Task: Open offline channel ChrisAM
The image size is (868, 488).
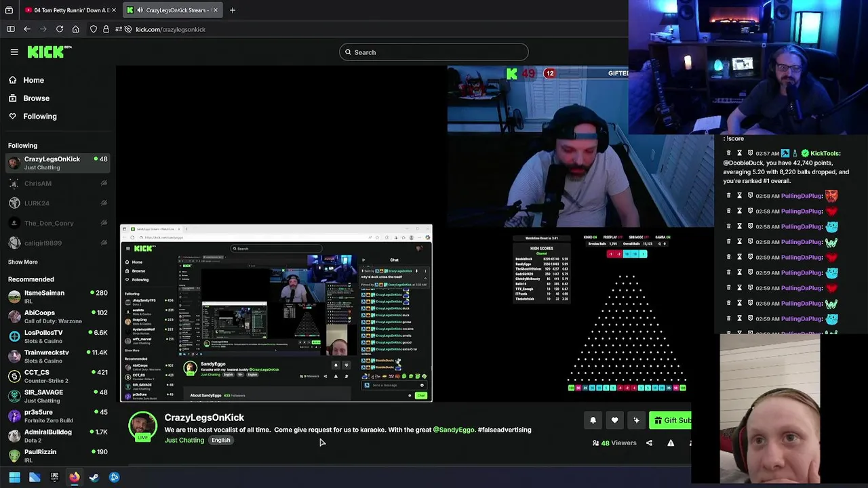Action: click(x=58, y=184)
